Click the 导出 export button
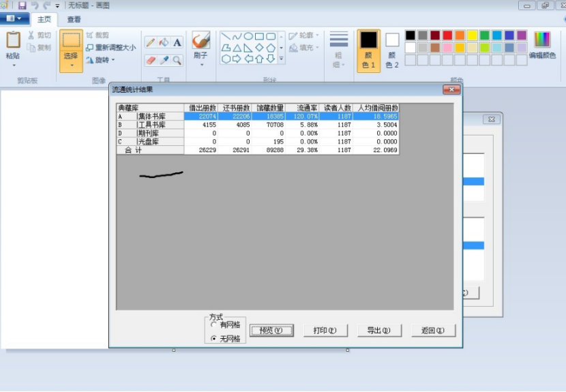Image resolution: width=566 pixels, height=392 pixels. [380, 331]
